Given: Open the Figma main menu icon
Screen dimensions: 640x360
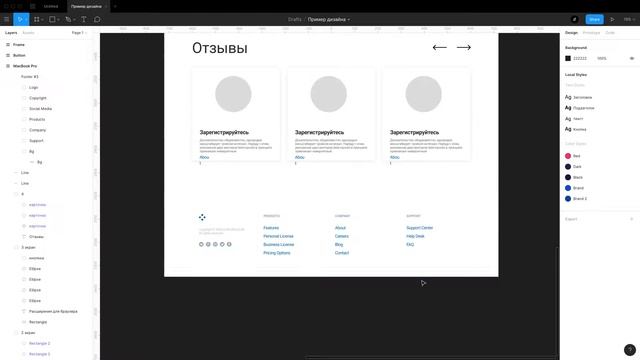Looking at the screenshot, I should (x=7, y=19).
